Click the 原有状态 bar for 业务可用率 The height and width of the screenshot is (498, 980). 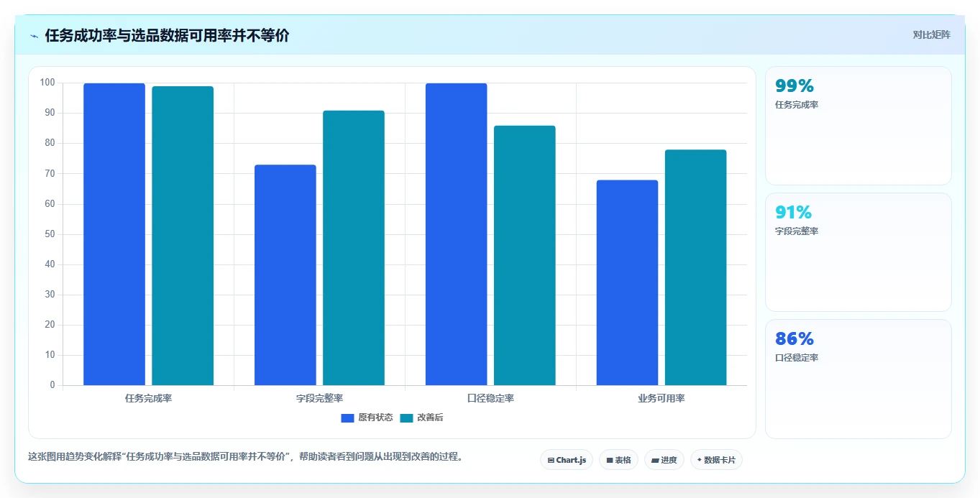point(628,282)
